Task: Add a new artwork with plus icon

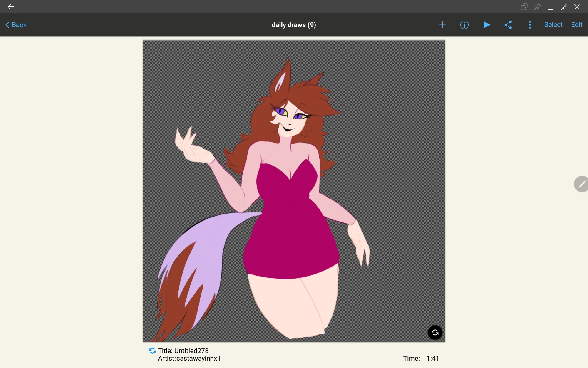Action: [442, 25]
